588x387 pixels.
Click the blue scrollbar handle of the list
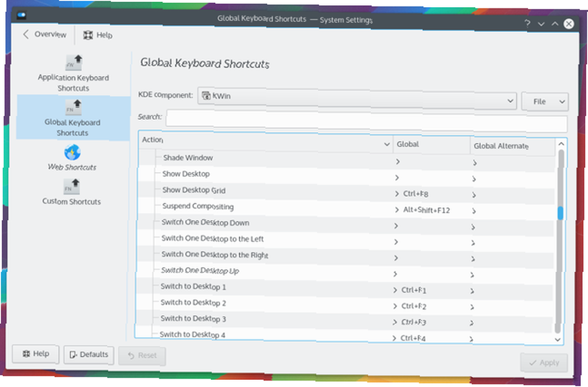point(560,213)
